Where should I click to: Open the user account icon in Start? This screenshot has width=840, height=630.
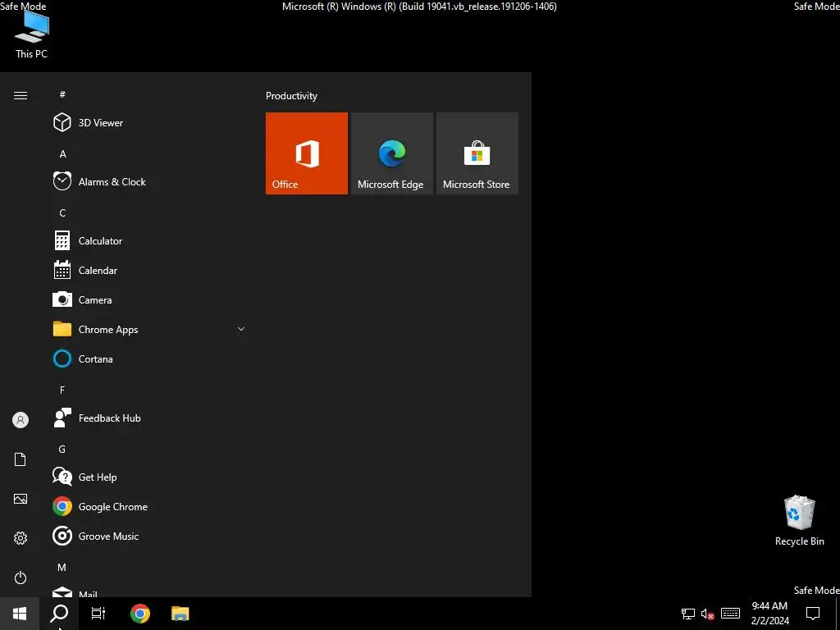[21, 420]
